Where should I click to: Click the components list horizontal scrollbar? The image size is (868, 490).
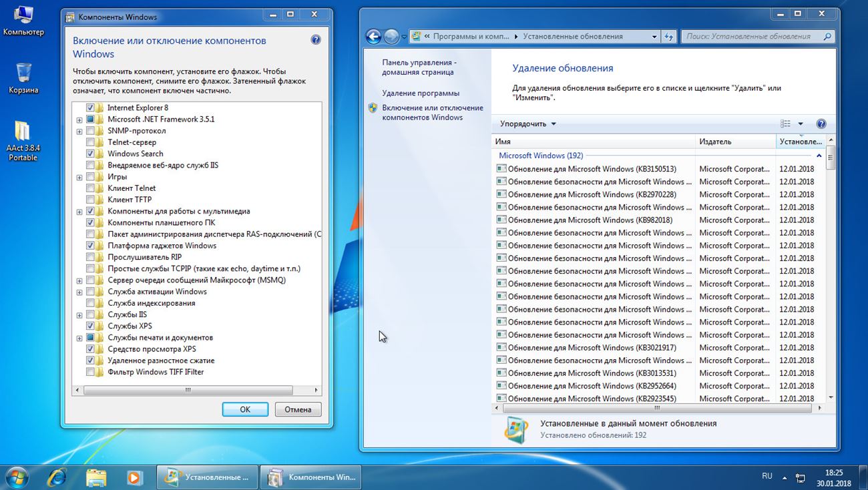pos(189,390)
